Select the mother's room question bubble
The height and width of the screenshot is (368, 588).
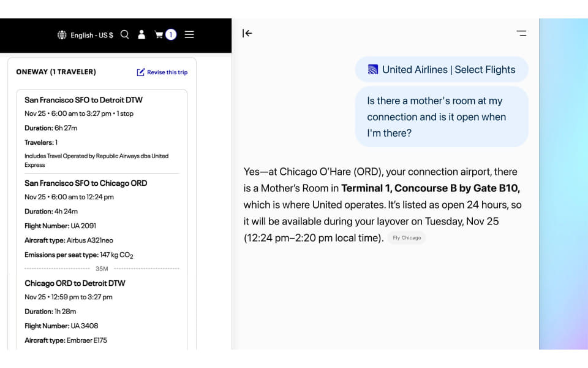click(x=442, y=117)
